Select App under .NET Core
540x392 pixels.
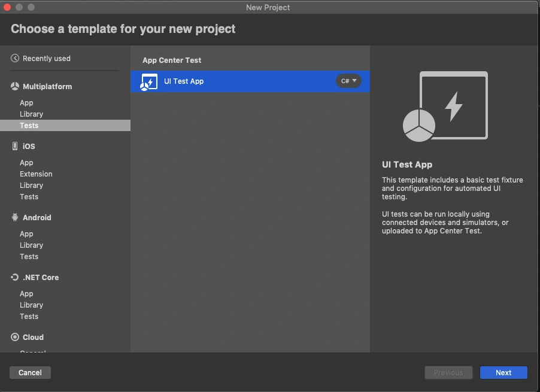point(26,294)
